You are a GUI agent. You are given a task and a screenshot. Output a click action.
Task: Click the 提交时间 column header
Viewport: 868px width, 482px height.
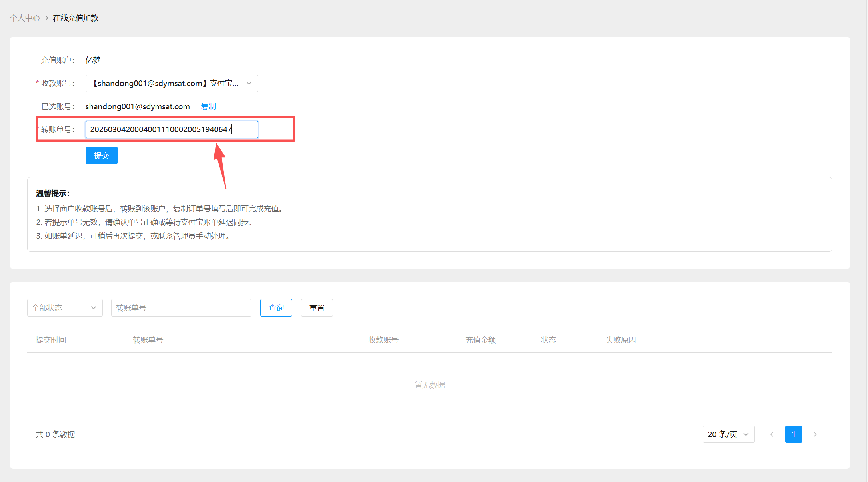pyautogui.click(x=51, y=340)
